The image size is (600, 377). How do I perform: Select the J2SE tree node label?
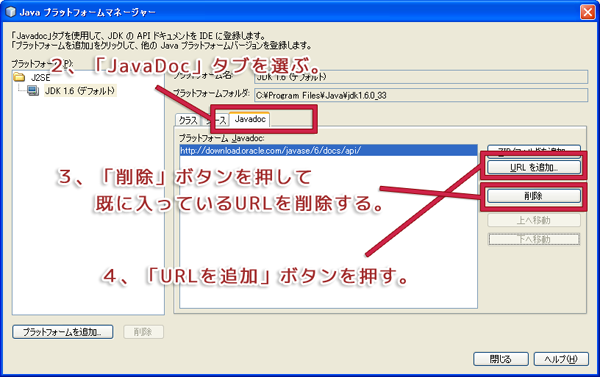click(41, 78)
